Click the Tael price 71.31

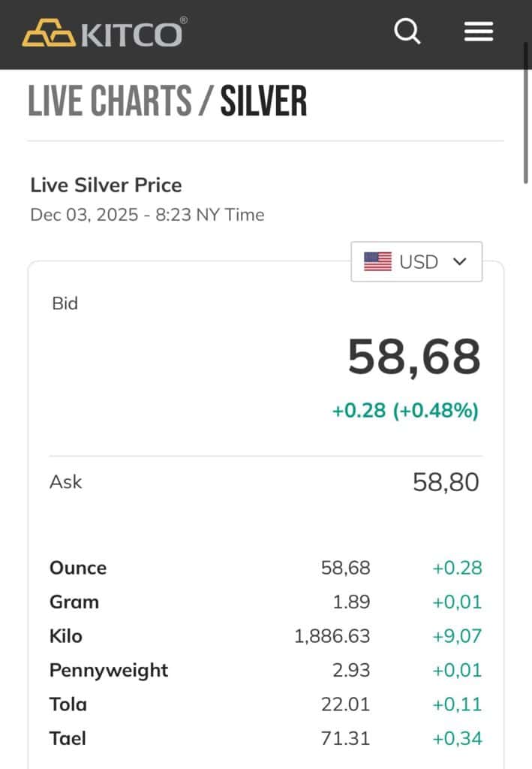347,738
